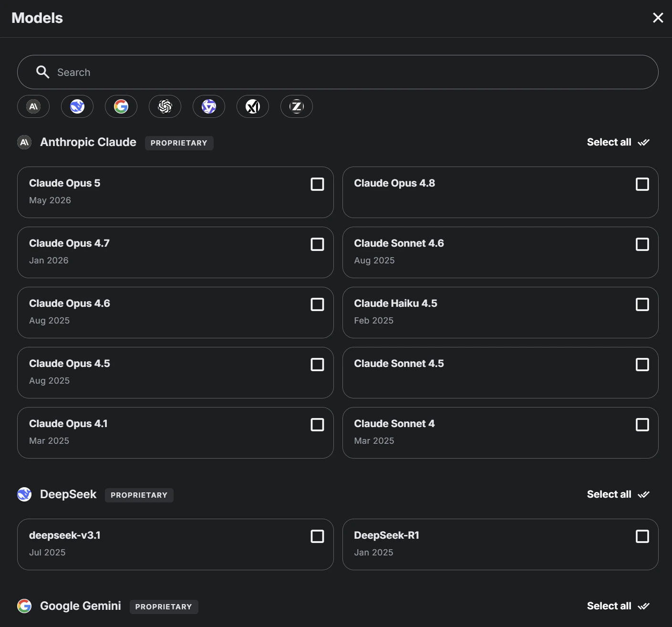
Task: Toggle the Claude Opus 4.1 checkbox
Action: pos(317,425)
